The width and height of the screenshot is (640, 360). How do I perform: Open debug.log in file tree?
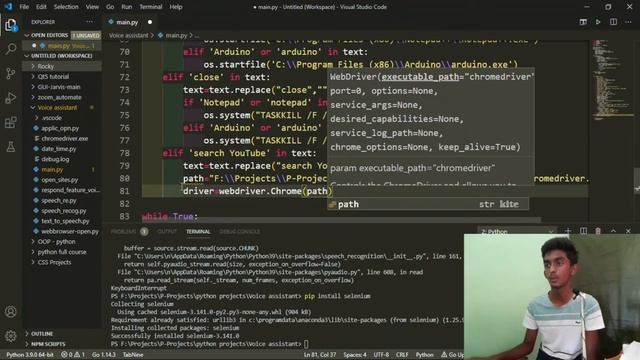coord(55,159)
